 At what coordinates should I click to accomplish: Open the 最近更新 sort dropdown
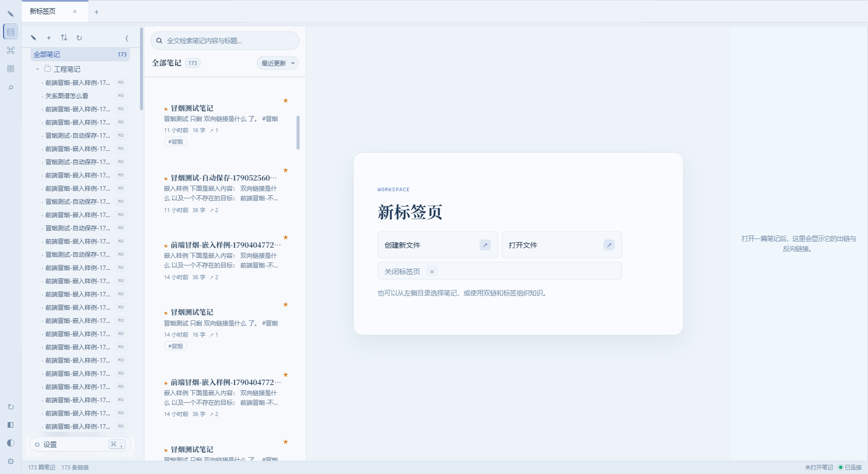click(x=278, y=63)
